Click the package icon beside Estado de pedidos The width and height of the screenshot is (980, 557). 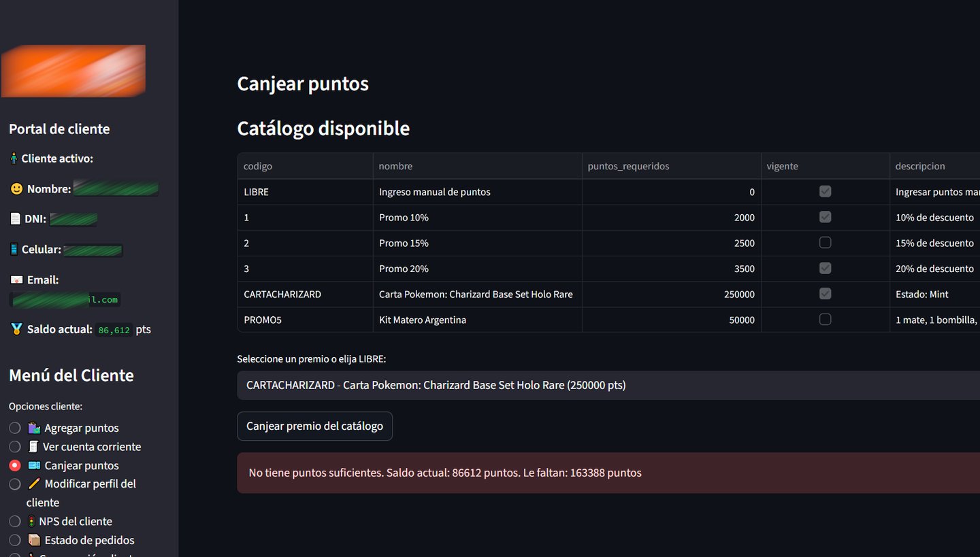(x=34, y=540)
